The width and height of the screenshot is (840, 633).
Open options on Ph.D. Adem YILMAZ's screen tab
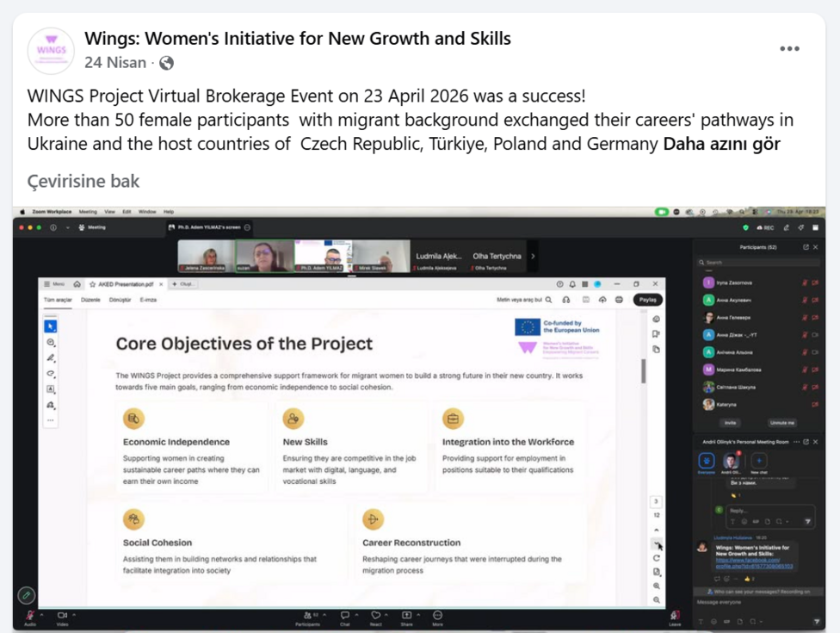[x=247, y=227]
